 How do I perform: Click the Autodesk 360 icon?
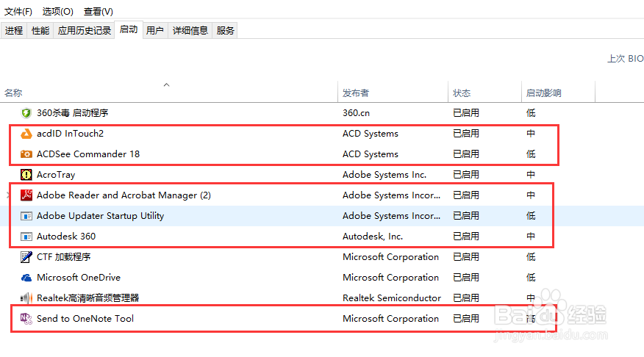[26, 237]
